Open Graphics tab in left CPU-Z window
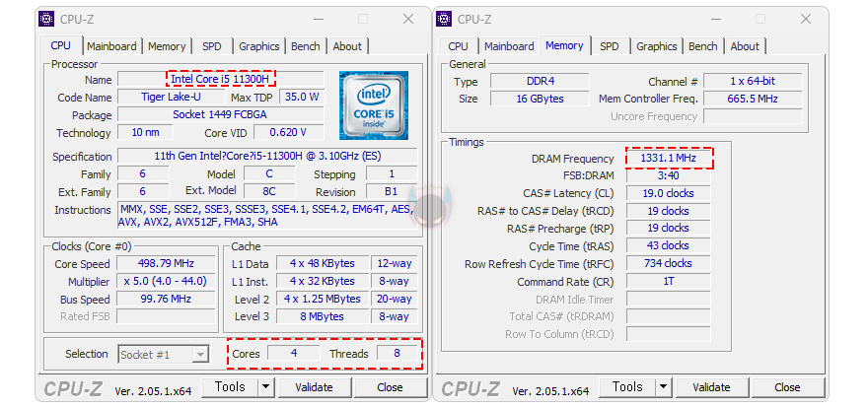 click(259, 46)
